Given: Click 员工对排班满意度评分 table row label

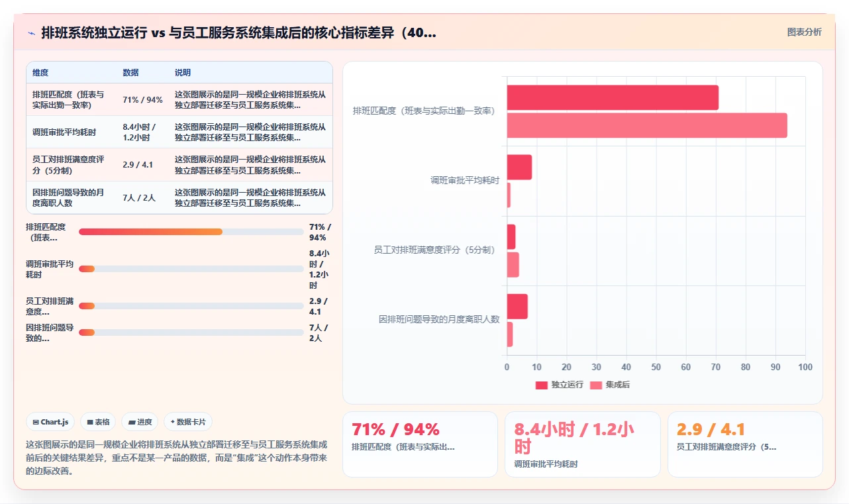Looking at the screenshot, I should [x=68, y=165].
